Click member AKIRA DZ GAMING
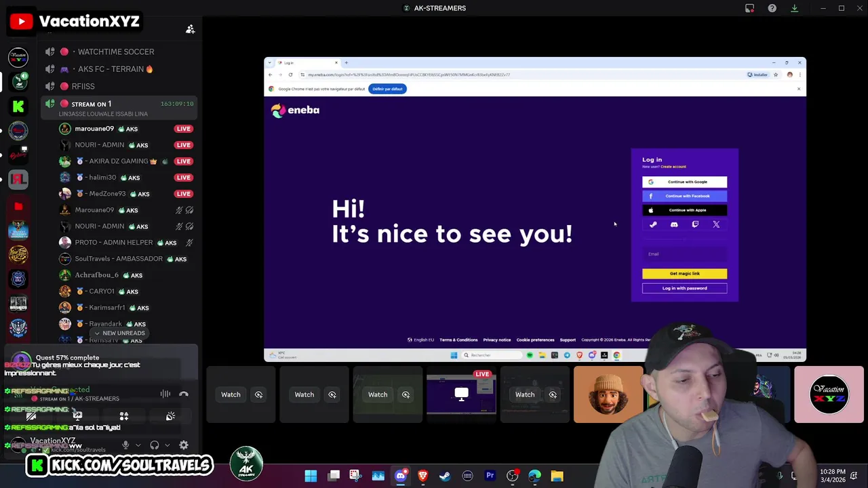The width and height of the screenshot is (868, 488). tap(126, 161)
